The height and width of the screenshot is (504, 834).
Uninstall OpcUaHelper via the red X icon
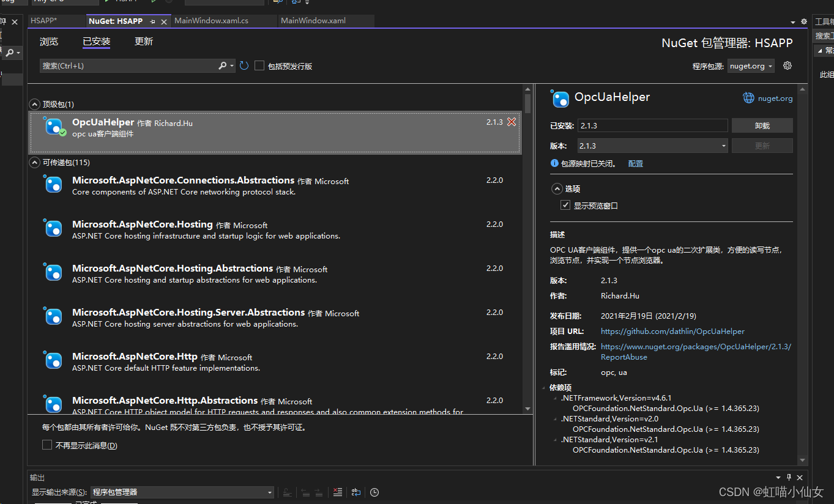[512, 122]
